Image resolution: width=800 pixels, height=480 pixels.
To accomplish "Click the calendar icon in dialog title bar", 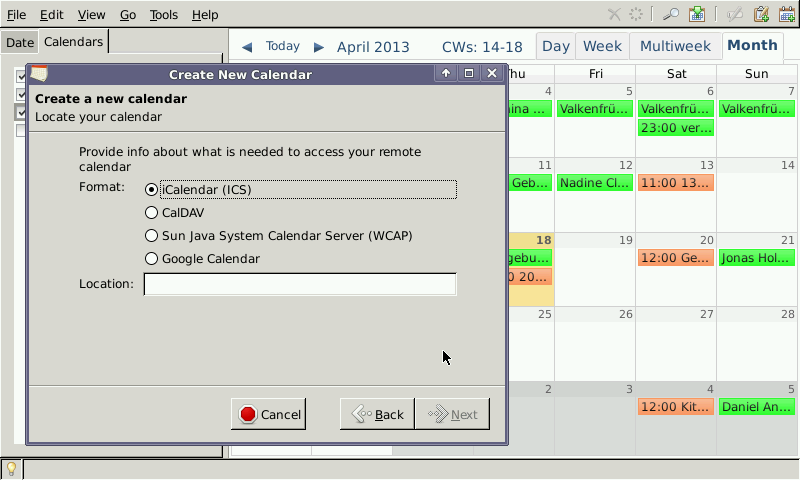I will (x=39, y=74).
